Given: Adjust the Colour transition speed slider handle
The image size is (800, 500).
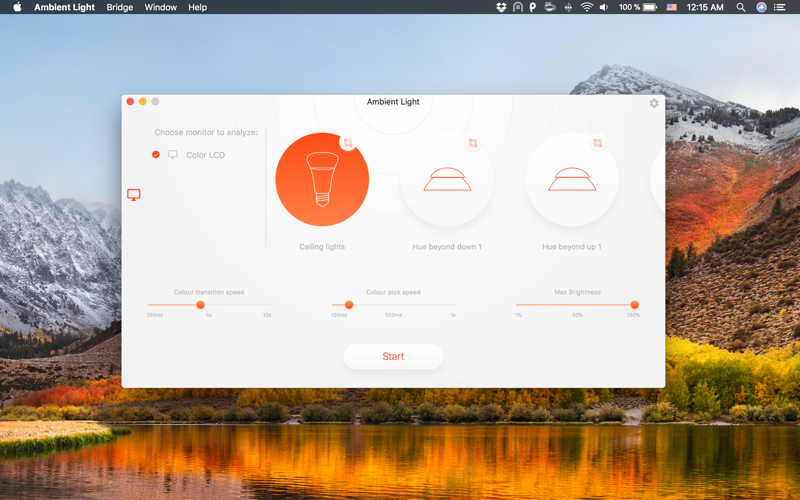Looking at the screenshot, I should [x=201, y=305].
